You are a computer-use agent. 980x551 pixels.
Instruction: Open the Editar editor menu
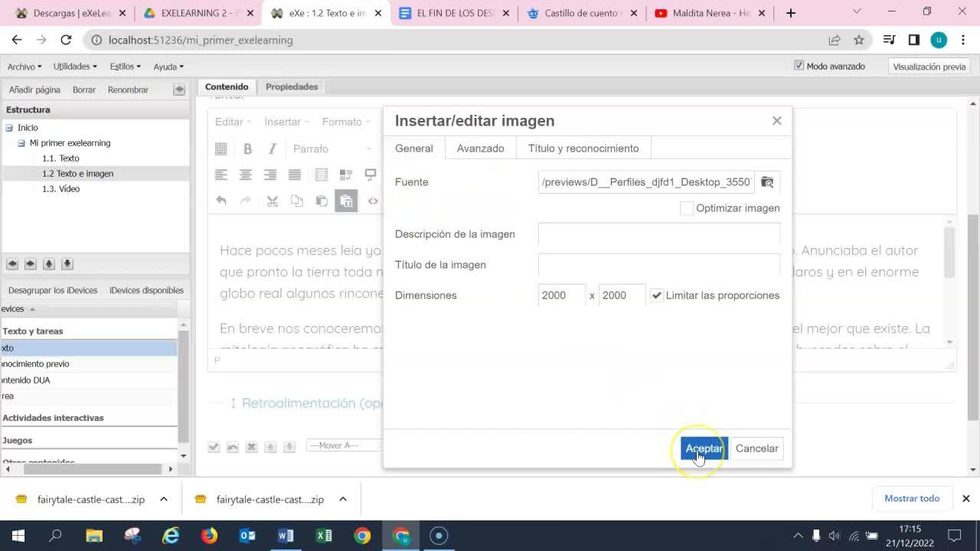233,122
